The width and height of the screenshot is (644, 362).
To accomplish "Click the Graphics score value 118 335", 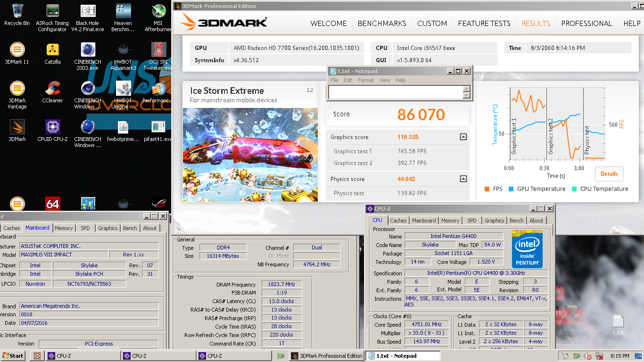I will coord(408,137).
